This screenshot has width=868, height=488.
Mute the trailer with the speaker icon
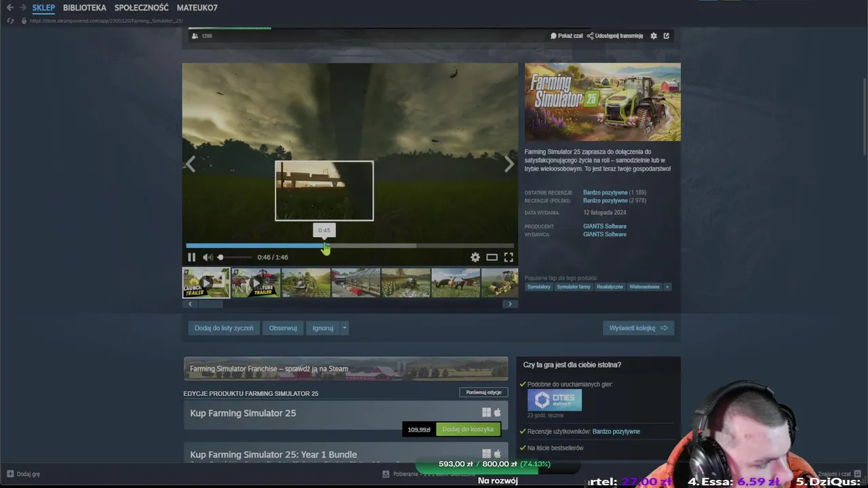tap(208, 257)
